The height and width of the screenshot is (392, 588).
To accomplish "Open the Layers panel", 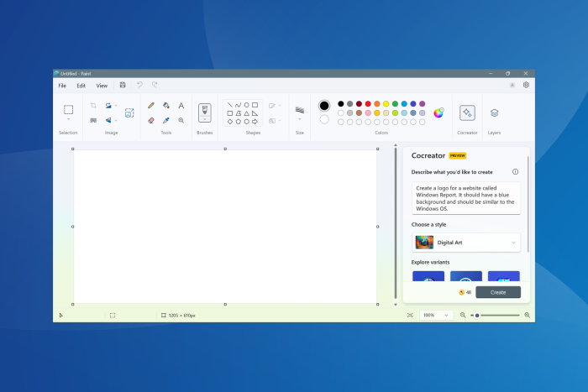I will (494, 112).
